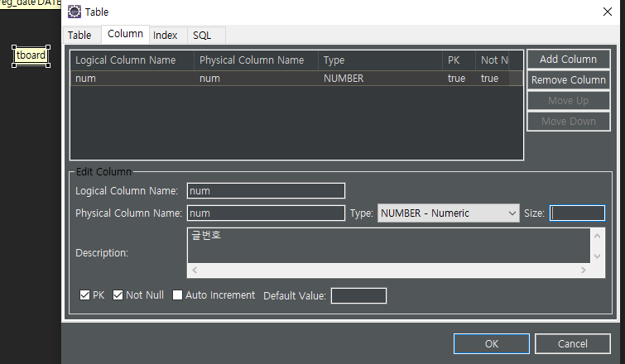The height and width of the screenshot is (364, 625).
Task: Click the Remove Column button
Action: pos(568,80)
